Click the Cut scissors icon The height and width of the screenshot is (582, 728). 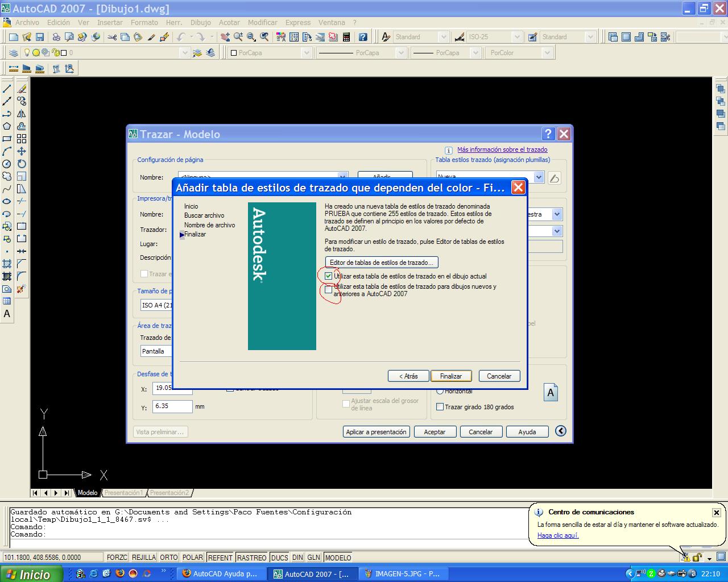pyautogui.click(x=111, y=37)
